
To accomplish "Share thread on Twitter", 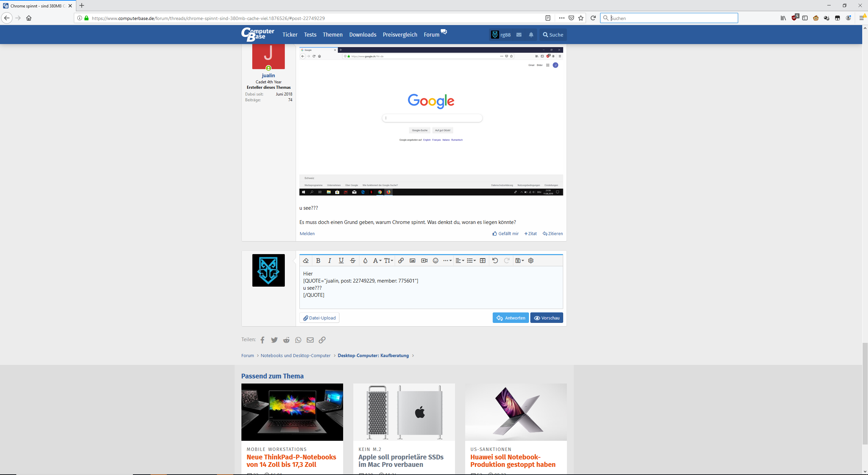I will pyautogui.click(x=274, y=340).
